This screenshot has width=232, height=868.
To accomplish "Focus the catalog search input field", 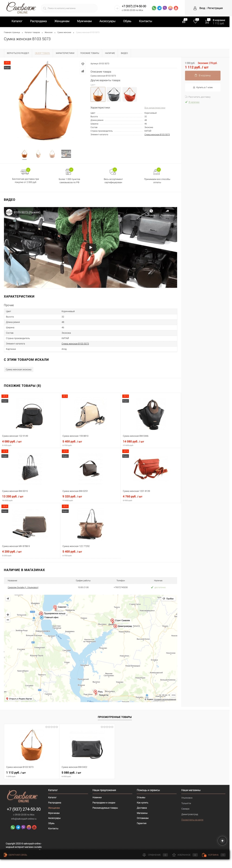I will (69, 8).
